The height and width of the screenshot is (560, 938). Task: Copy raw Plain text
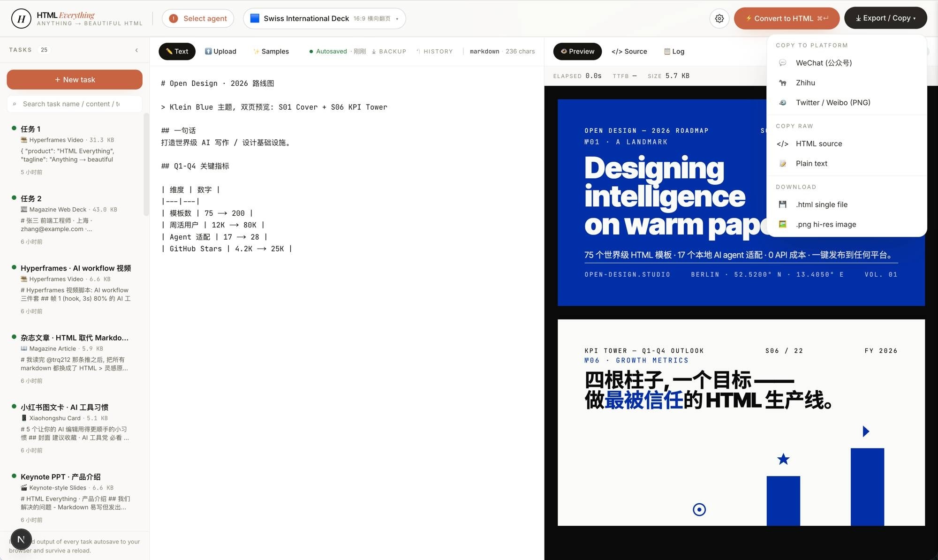847,163
